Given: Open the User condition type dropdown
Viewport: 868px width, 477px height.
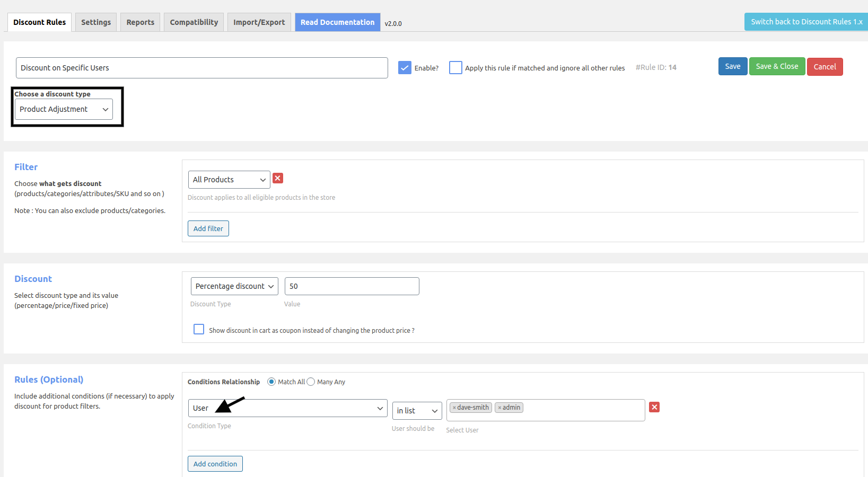Looking at the screenshot, I should [x=287, y=408].
